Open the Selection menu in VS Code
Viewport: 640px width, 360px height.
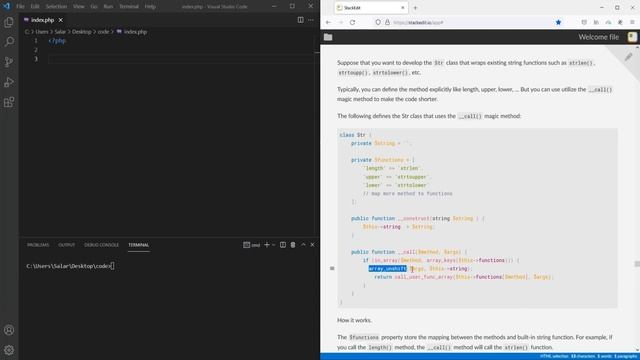point(56,7)
